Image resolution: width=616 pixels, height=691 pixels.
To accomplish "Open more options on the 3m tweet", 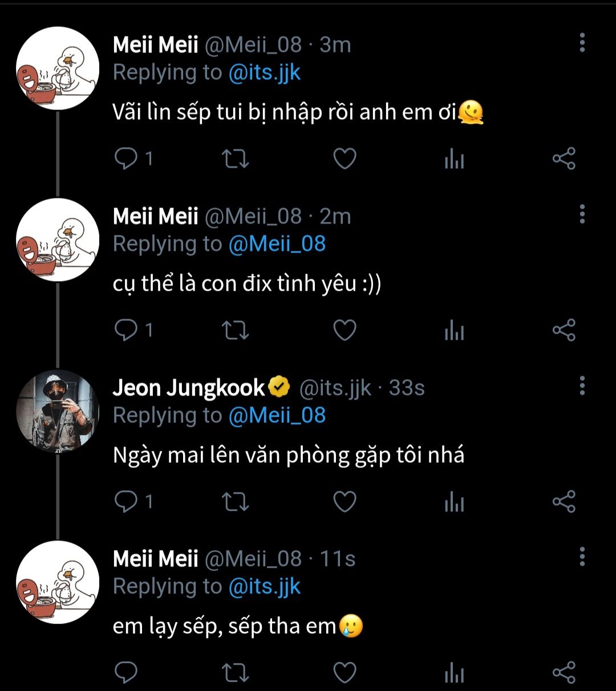I will pos(582,43).
